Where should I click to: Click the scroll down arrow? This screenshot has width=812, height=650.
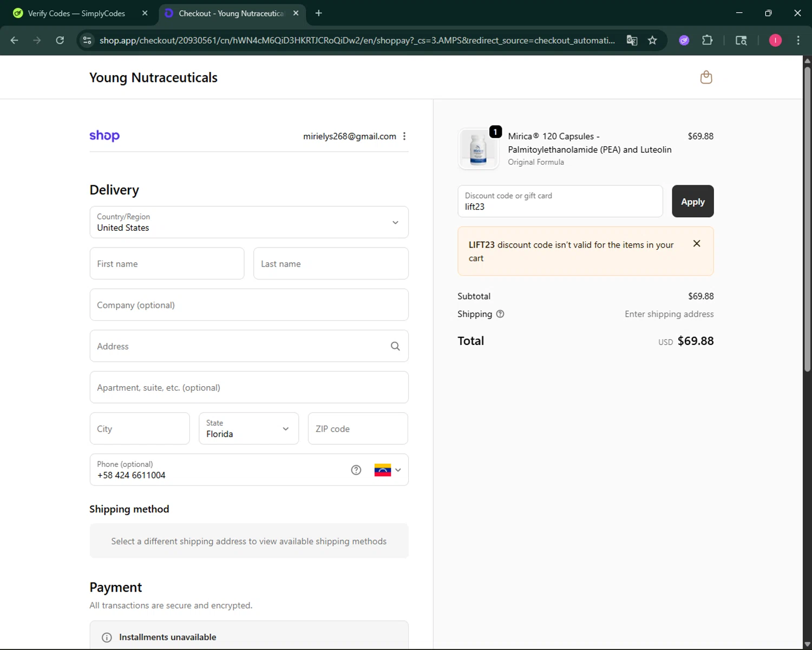(x=807, y=645)
